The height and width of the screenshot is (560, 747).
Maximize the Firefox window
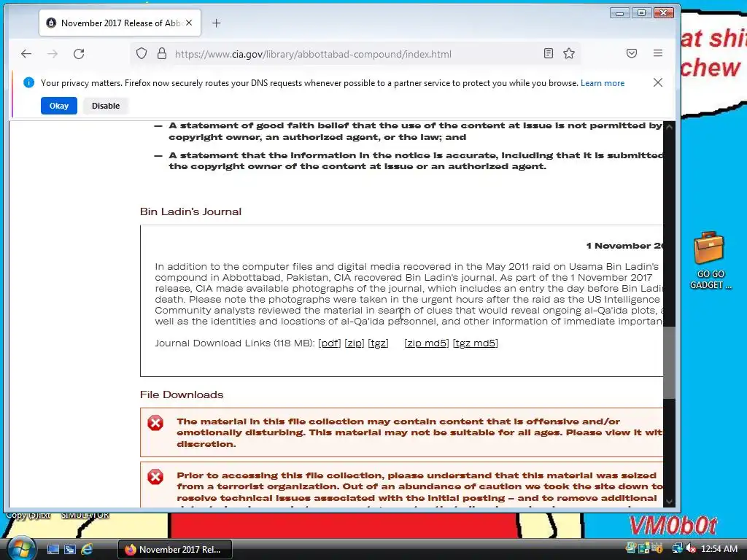tap(641, 13)
